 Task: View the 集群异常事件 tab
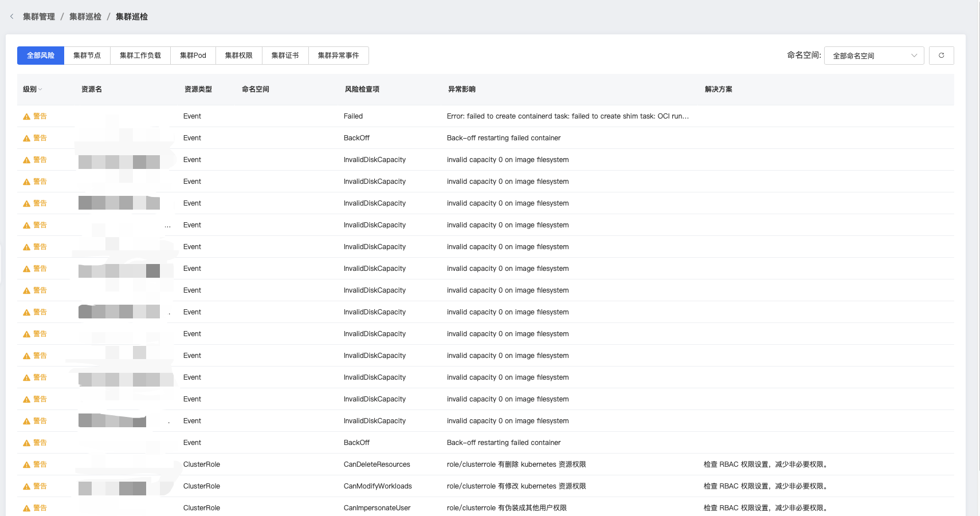338,56
